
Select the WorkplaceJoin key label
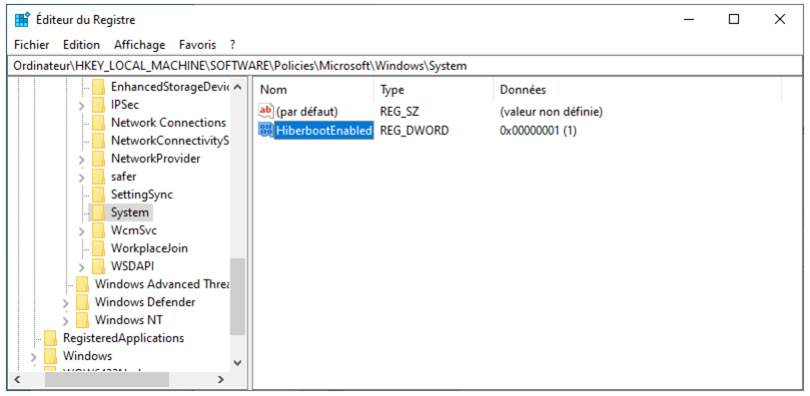coord(149,248)
